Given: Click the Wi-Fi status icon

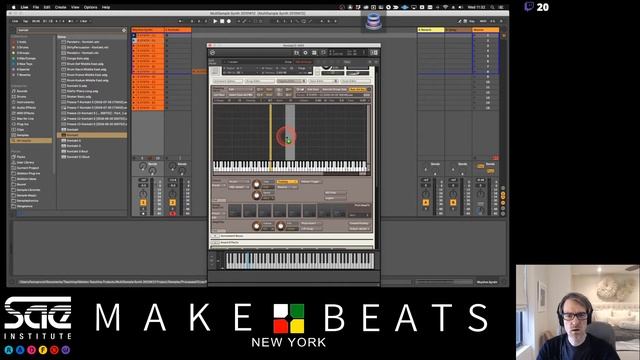Looking at the screenshot, I should (445, 7).
